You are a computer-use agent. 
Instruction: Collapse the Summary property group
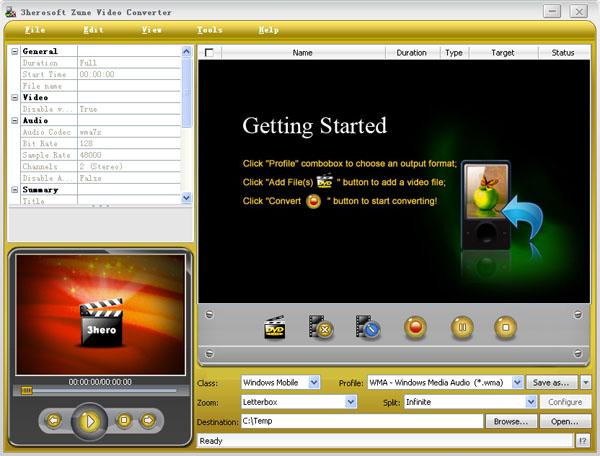click(x=15, y=190)
